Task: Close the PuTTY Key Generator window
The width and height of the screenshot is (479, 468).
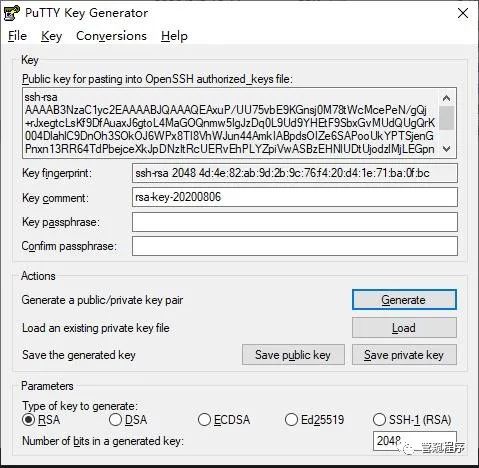Action: coord(463,14)
